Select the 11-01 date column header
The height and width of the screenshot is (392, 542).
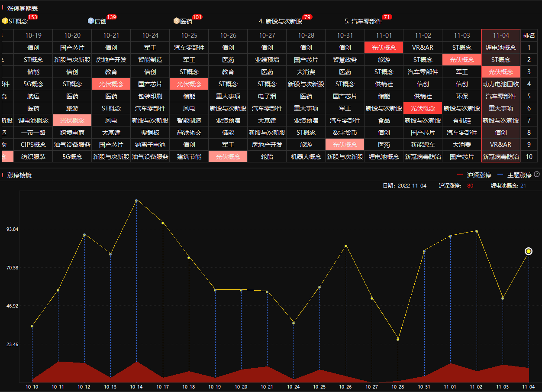384,36
